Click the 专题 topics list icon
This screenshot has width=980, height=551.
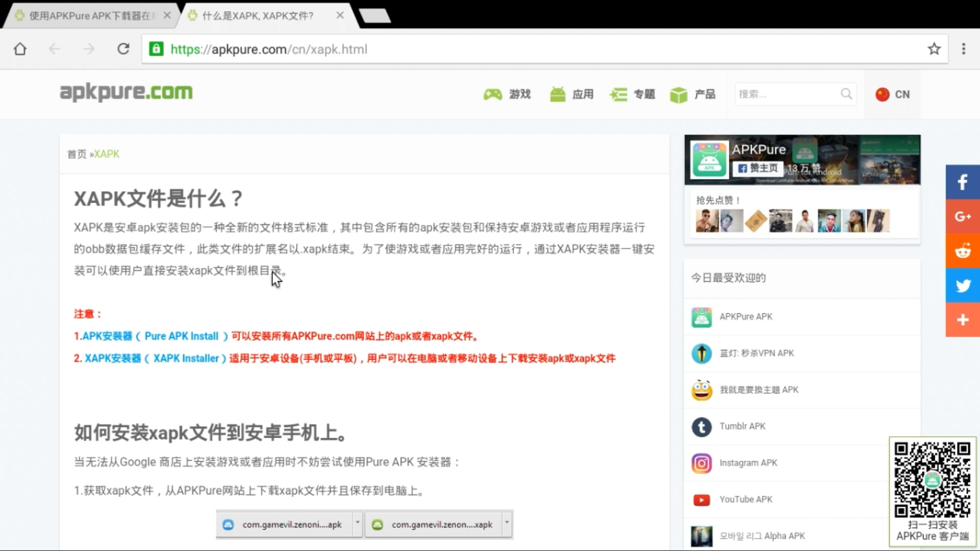(618, 95)
